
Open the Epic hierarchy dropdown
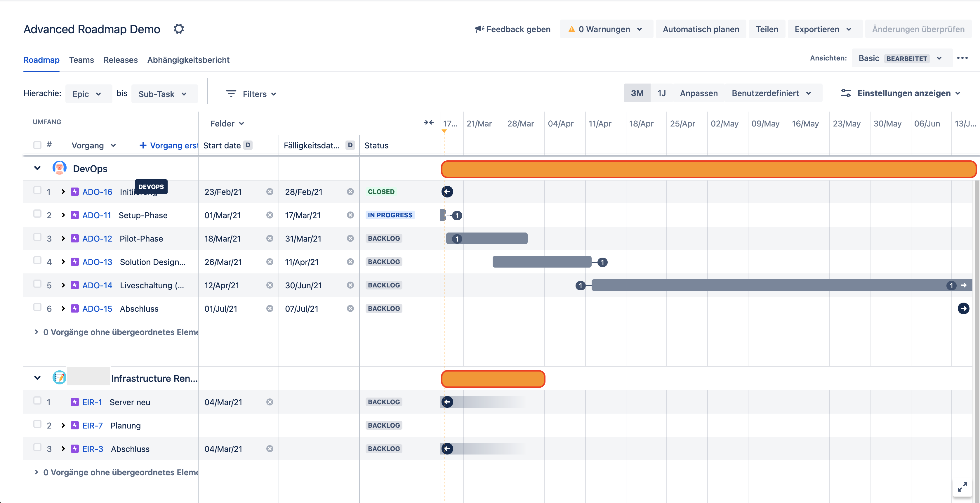click(x=88, y=93)
